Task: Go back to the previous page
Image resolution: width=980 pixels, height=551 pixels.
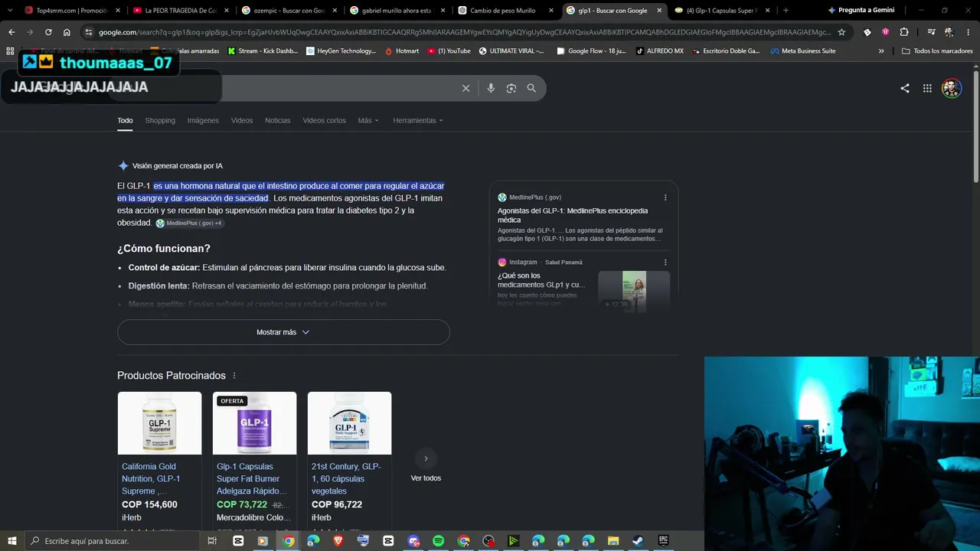Action: (11, 32)
